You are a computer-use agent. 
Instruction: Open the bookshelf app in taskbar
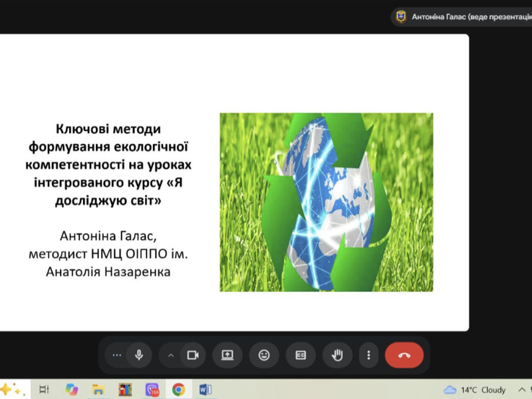(x=125, y=390)
